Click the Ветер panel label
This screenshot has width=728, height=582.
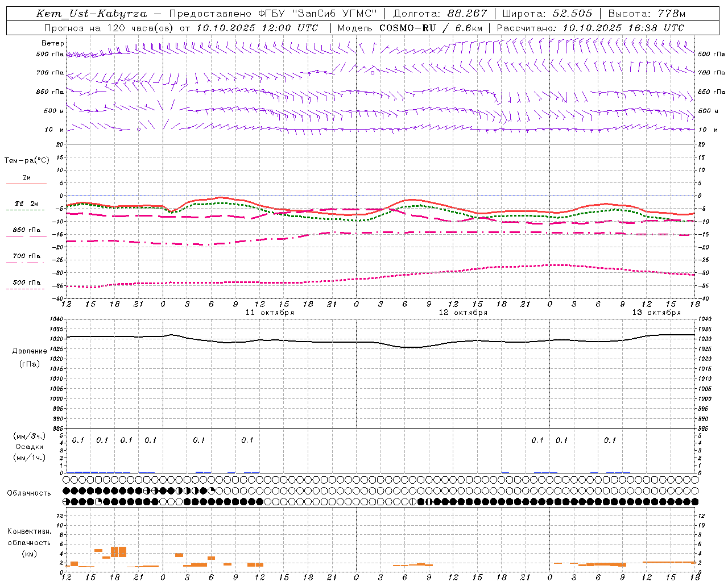[x=53, y=43]
